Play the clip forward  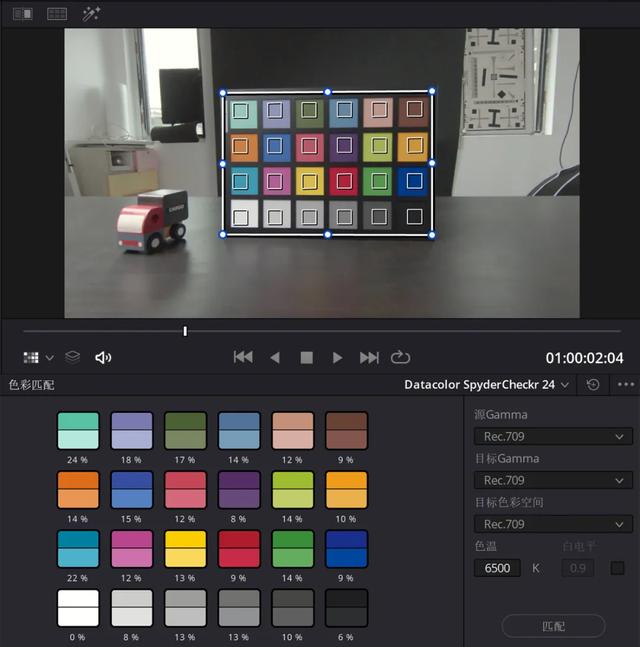338,357
